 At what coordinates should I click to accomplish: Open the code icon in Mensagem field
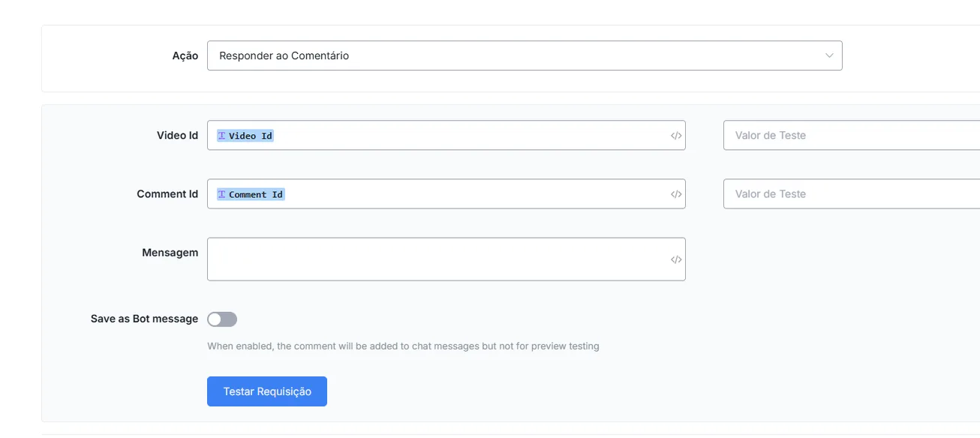click(x=676, y=259)
